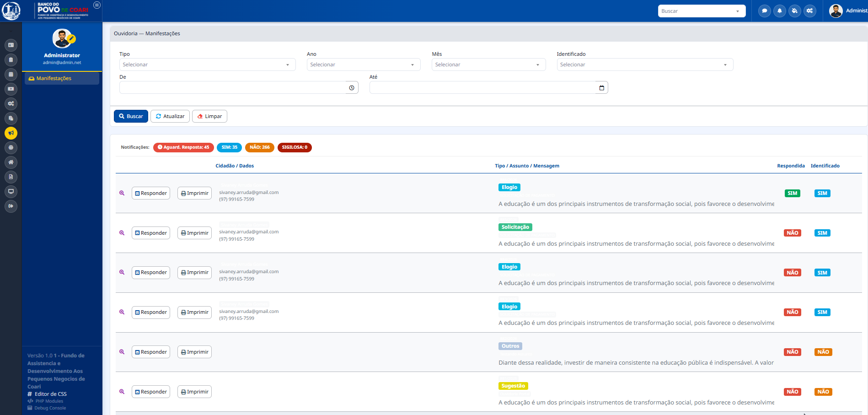View details magnifier for first Elogio row
Screen dimensions: 868x415
click(x=122, y=193)
